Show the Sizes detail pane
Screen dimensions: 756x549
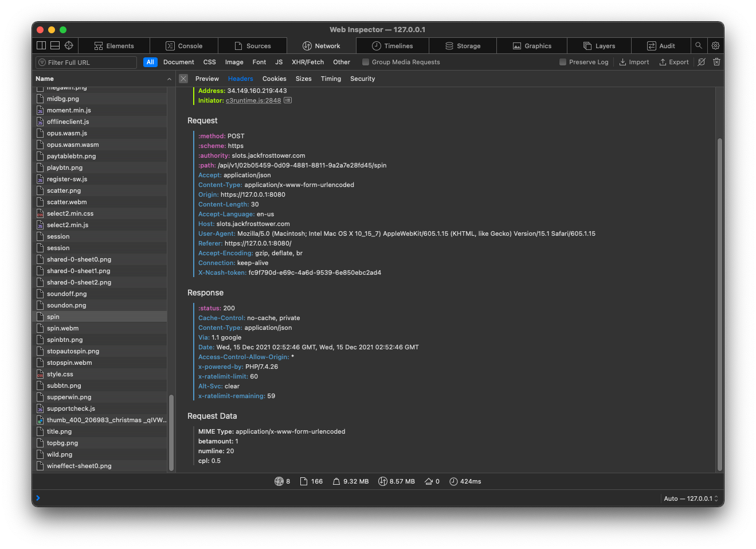[x=304, y=79]
